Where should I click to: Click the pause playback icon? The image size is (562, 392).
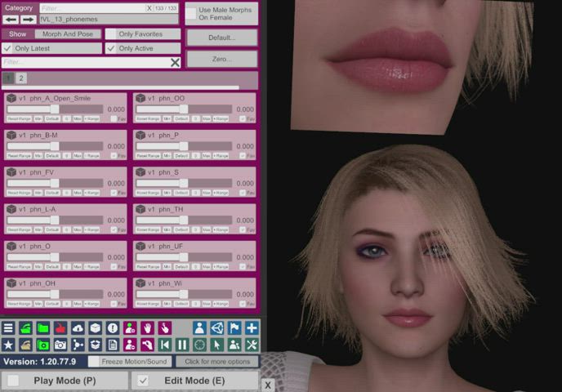(x=182, y=345)
